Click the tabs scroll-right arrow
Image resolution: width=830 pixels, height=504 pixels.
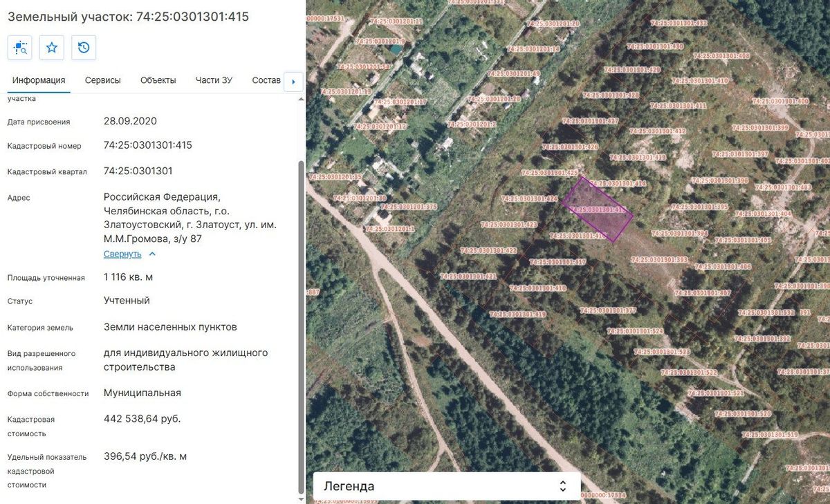tap(293, 82)
